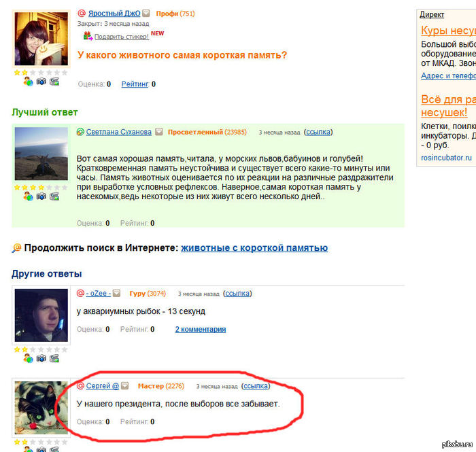Follow the животные с короткой памятью search link
The height and width of the screenshot is (452, 476).
[254, 248]
